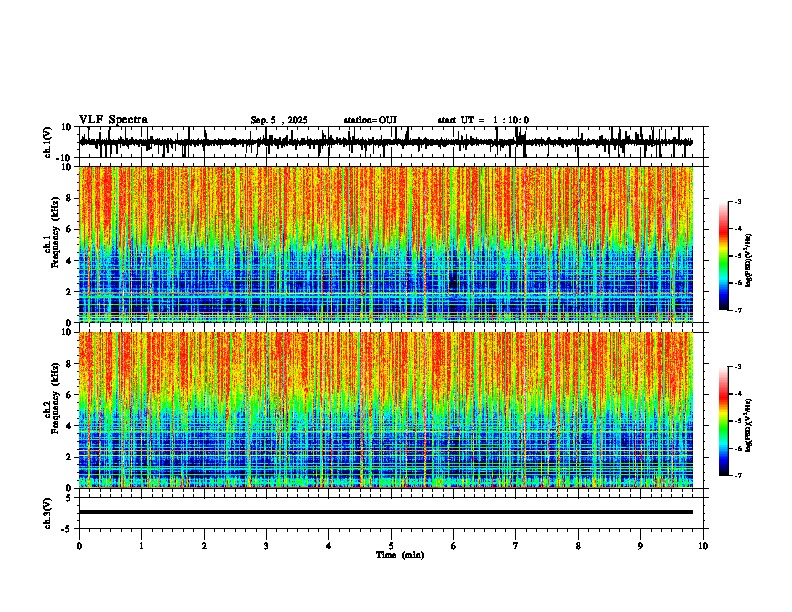The image size is (792, 612).
Task: Click the ch.2 spectrogram color bar
Action: (x=723, y=421)
